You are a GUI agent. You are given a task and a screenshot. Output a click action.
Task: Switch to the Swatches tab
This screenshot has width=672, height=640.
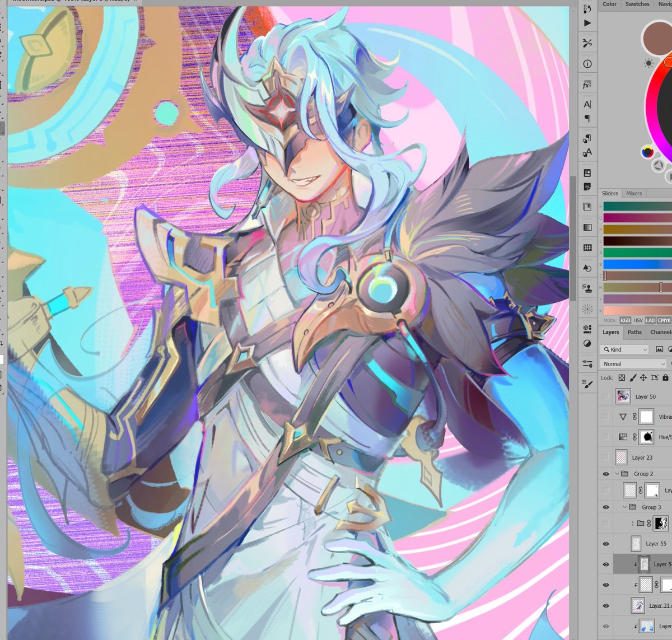637,4
